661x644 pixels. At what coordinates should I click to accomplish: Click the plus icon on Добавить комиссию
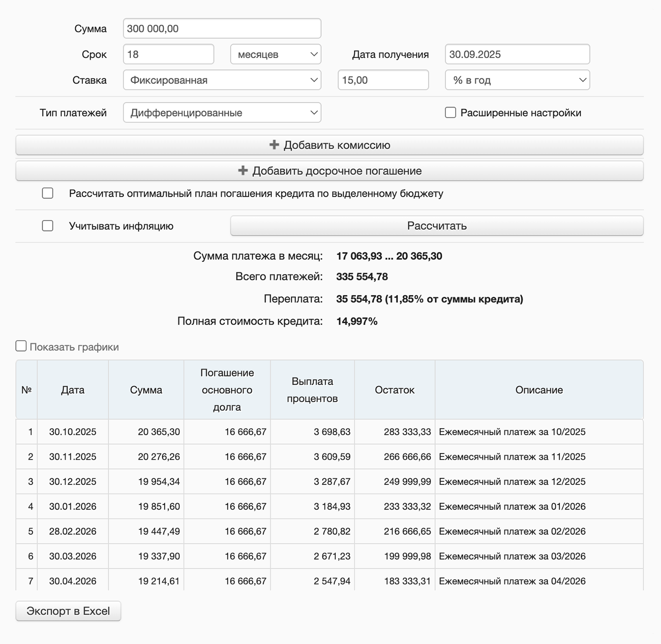(274, 145)
